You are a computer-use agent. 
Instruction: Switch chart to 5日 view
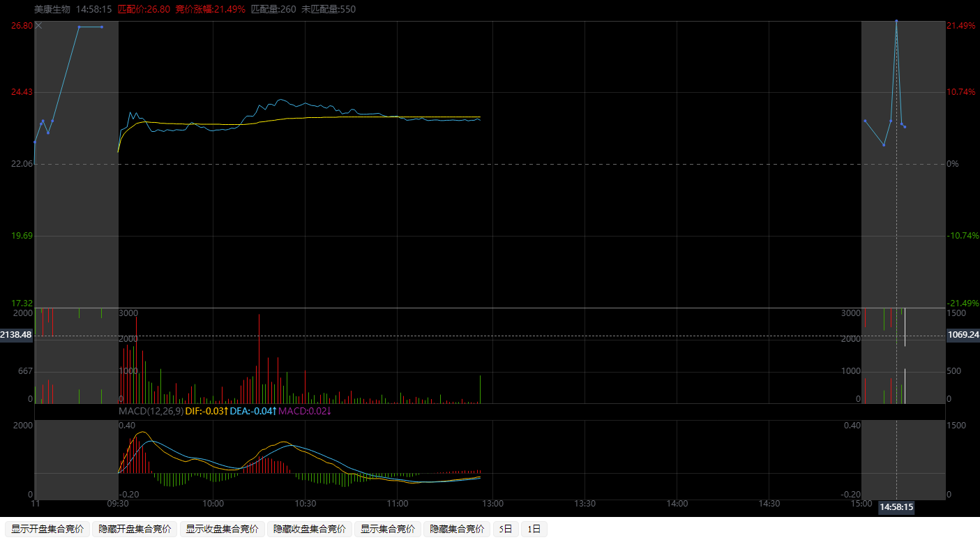[x=506, y=530]
